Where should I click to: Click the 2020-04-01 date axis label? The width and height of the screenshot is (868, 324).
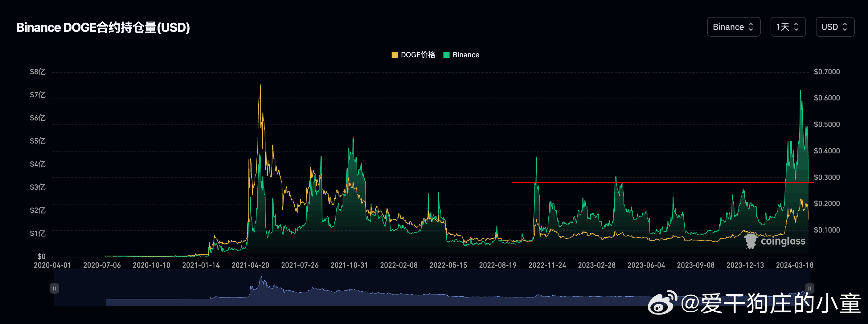[53, 265]
